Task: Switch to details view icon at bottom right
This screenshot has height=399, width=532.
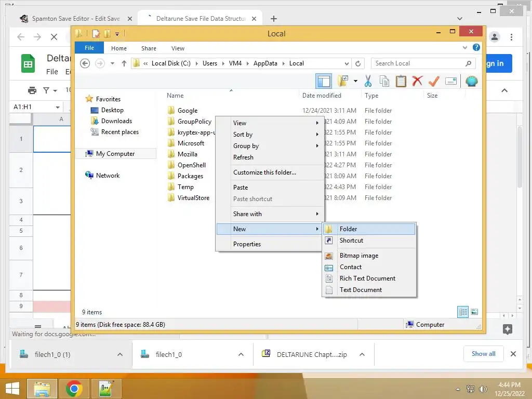Action: (x=463, y=312)
